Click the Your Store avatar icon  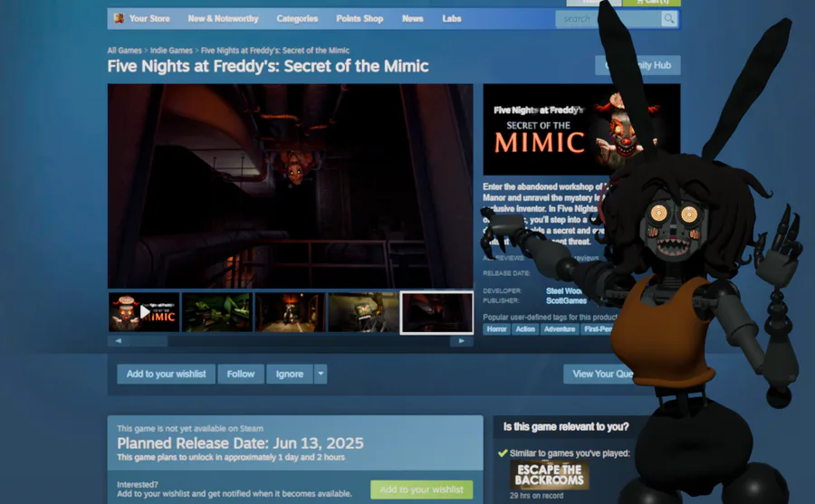119,19
